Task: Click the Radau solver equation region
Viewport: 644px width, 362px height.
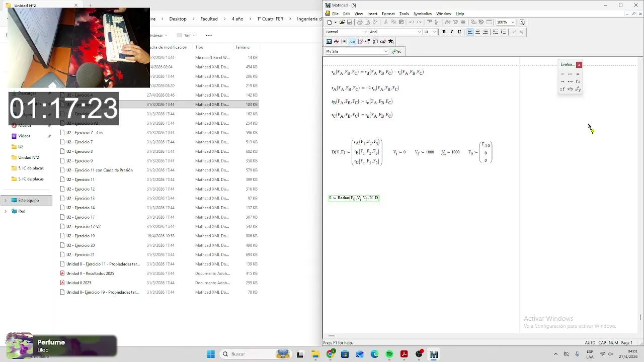Action: [x=354, y=198]
